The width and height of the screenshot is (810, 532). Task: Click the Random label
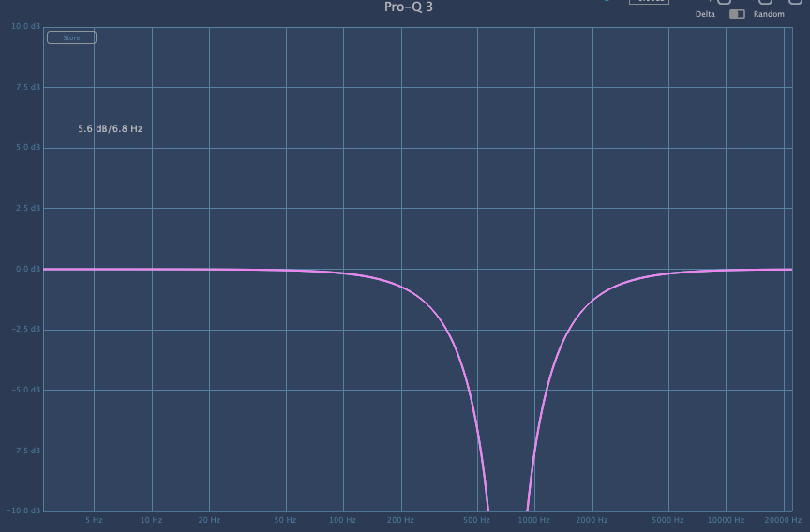[769, 14]
